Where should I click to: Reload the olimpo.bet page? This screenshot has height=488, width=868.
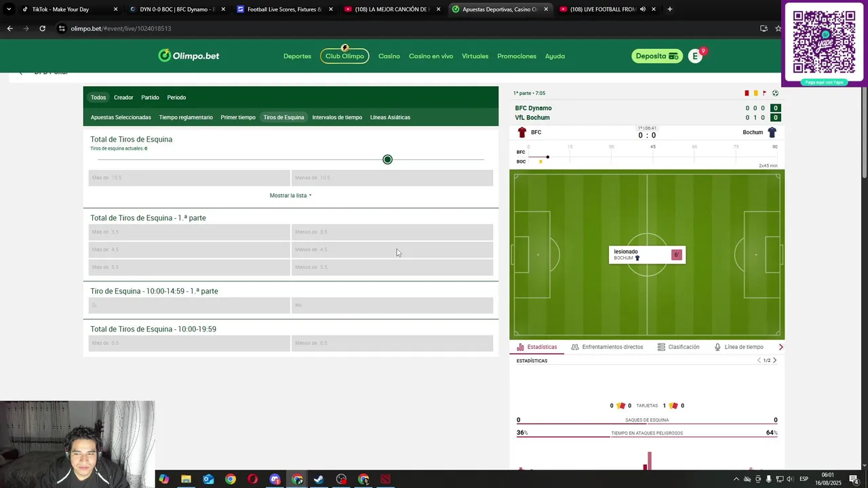pos(42,28)
